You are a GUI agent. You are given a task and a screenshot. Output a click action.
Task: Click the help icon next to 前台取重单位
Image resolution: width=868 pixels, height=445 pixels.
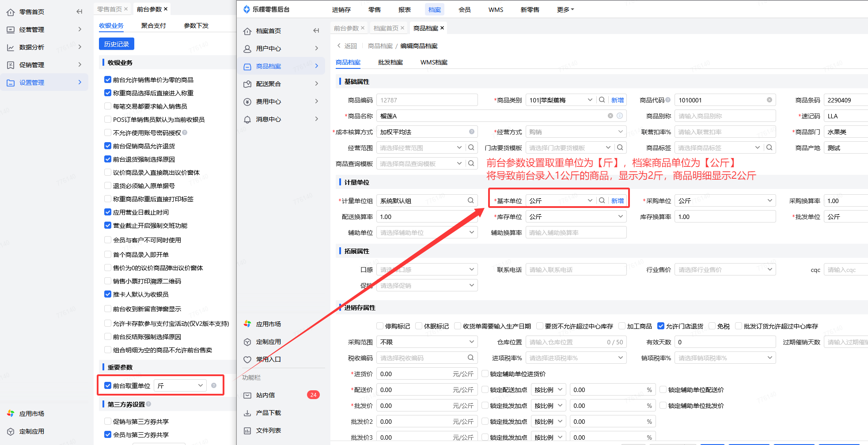pyautogui.click(x=214, y=385)
